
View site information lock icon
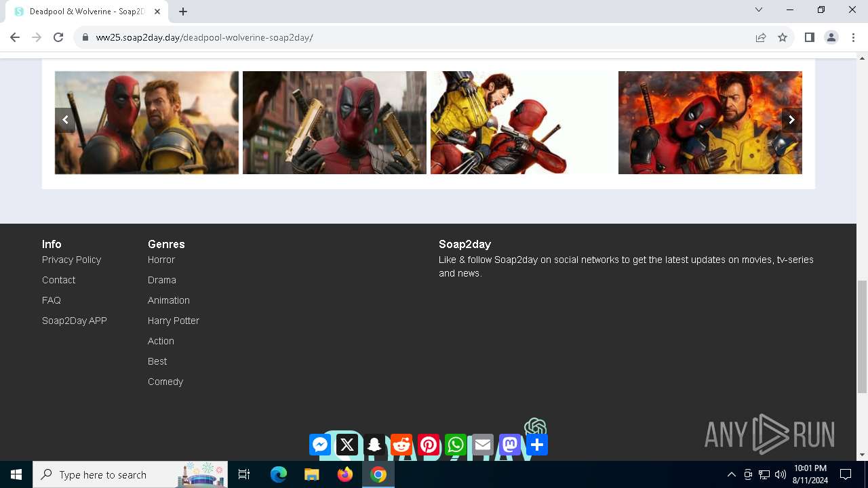pyautogui.click(x=85, y=37)
